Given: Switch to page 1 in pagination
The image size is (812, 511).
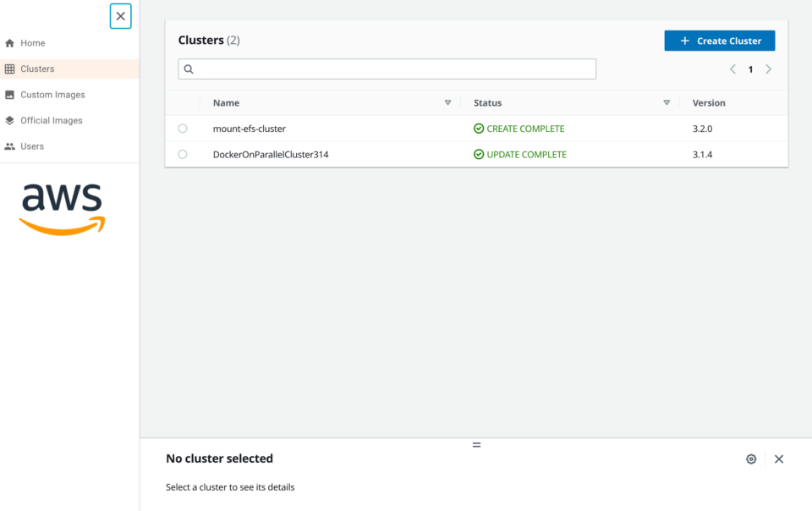Looking at the screenshot, I should [750, 69].
